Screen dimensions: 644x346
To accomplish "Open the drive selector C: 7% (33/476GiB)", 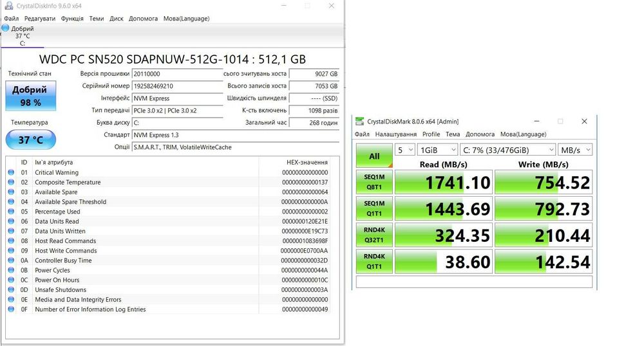I will coord(507,150).
